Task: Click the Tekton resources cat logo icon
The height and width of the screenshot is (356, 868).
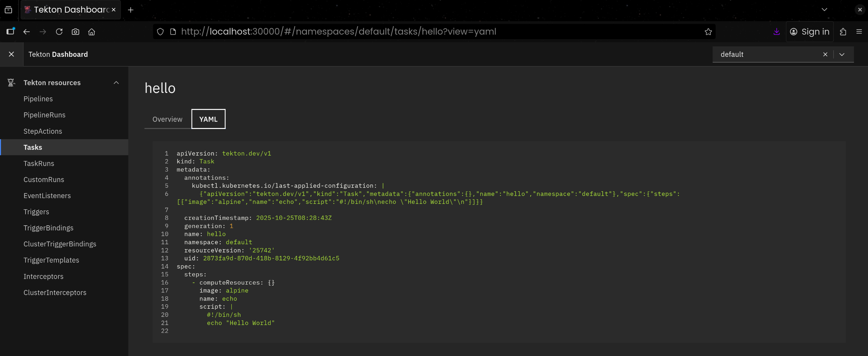Action: click(x=11, y=83)
